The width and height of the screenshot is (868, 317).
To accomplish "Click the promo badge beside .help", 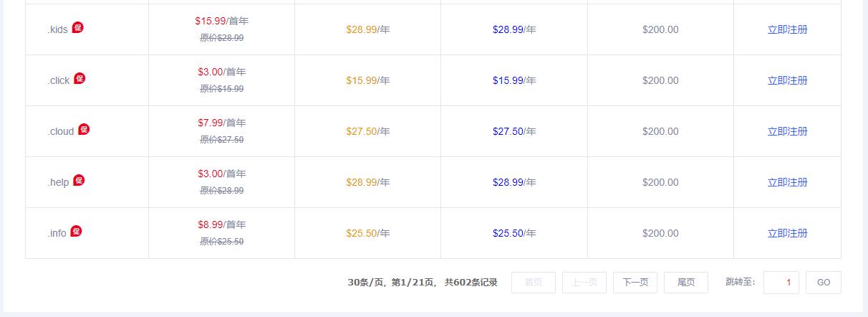I will [x=79, y=181].
